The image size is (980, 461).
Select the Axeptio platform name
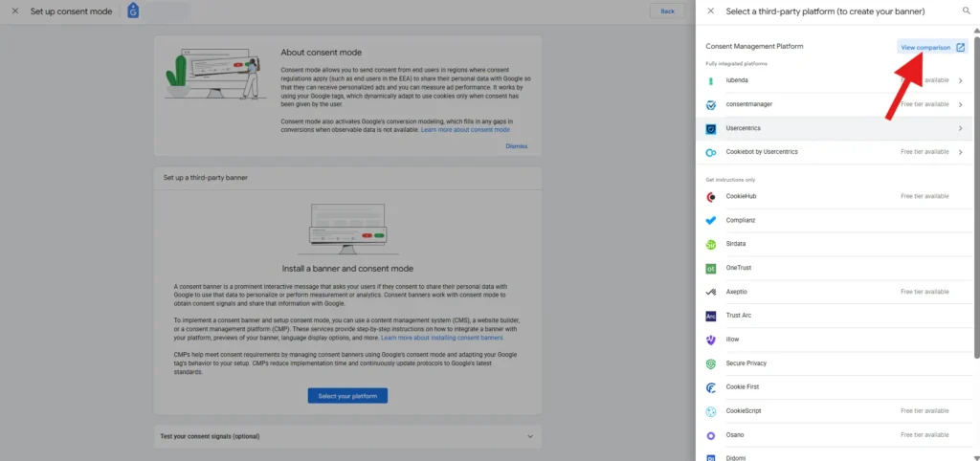[736, 292]
